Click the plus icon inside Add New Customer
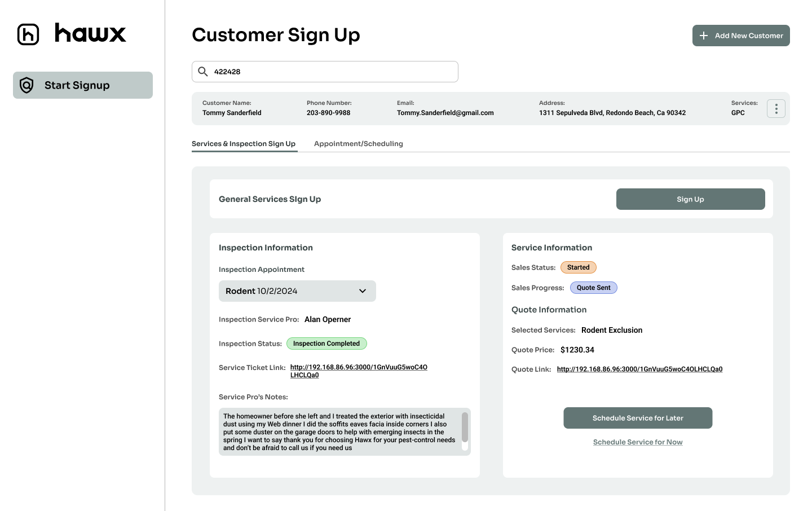Viewport: 812px width, 511px height. (x=703, y=35)
